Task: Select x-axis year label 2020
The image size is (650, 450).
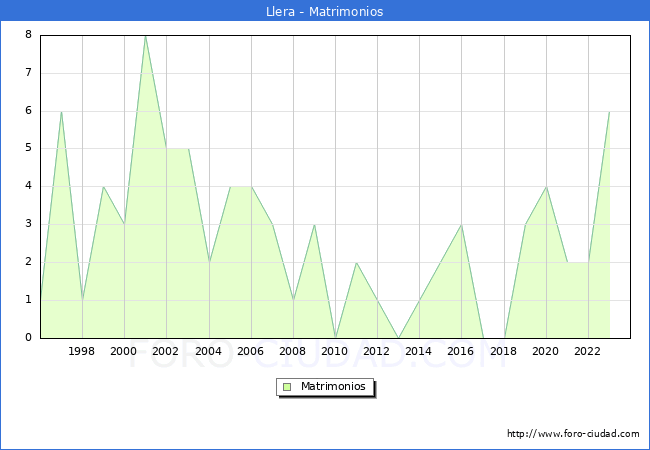Action: pyautogui.click(x=546, y=351)
